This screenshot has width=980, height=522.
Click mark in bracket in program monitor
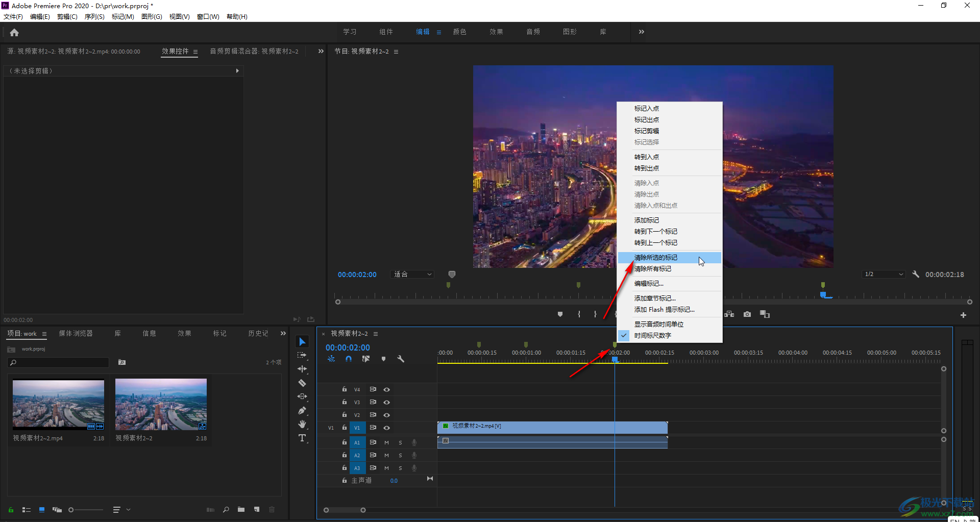click(579, 314)
